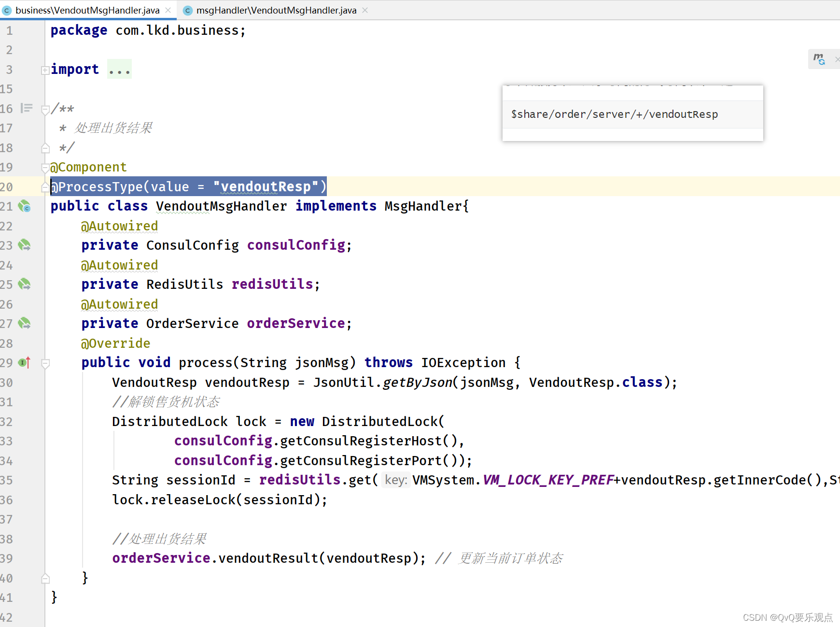Open autowired dependency icon for redisUtils
Viewport: 840px width, 627px height.
pyautogui.click(x=24, y=285)
